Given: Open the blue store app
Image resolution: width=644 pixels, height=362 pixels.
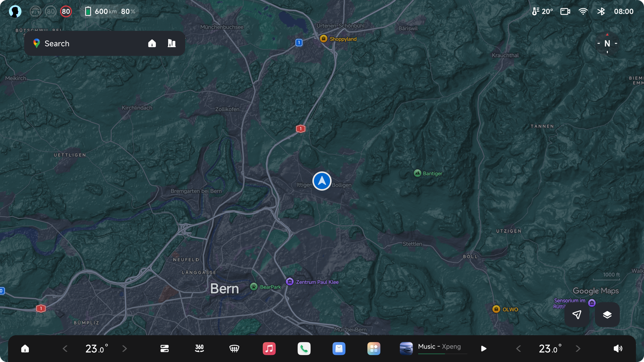Looking at the screenshot, I should (339, 348).
